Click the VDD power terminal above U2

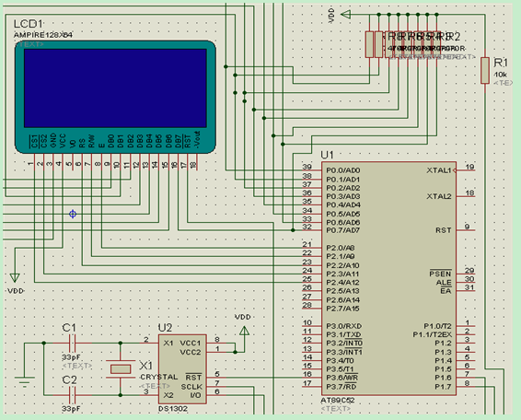[x=244, y=331]
